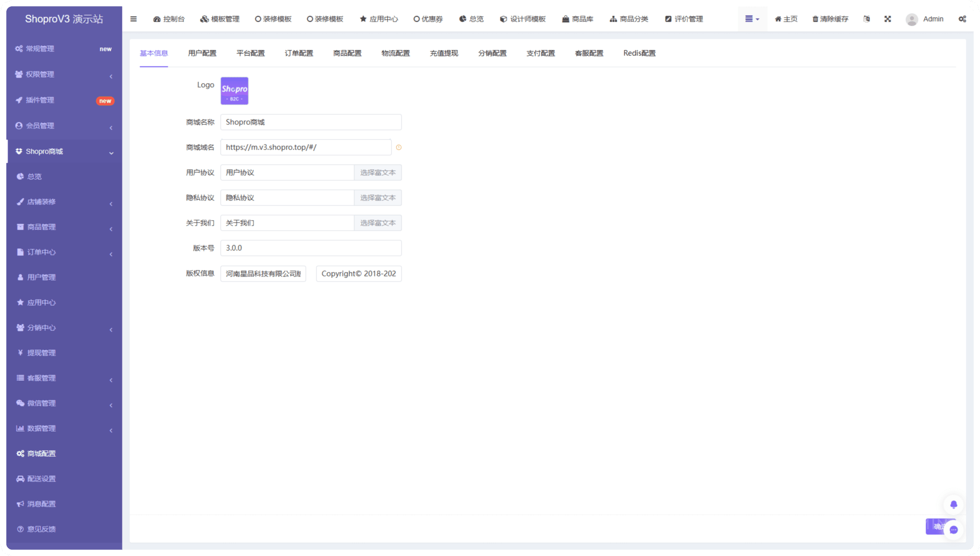The height and width of the screenshot is (556, 980).
Task: Click the 商城名称 input field
Action: pos(310,122)
